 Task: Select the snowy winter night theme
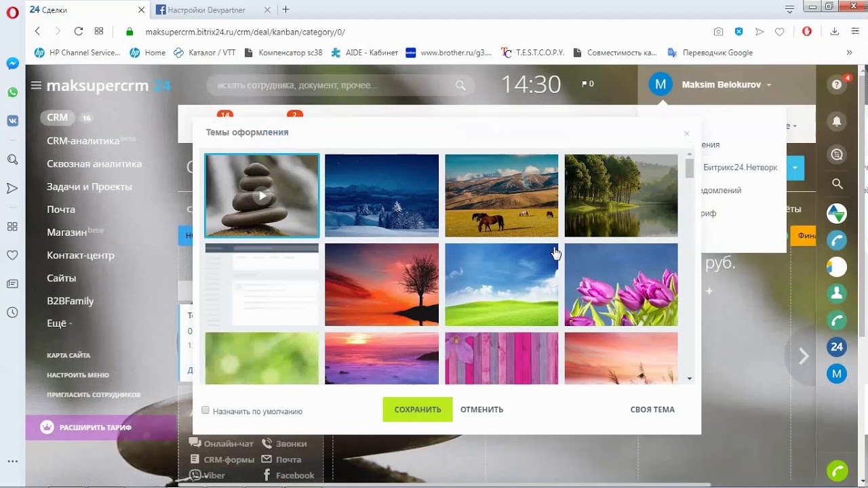[382, 196]
